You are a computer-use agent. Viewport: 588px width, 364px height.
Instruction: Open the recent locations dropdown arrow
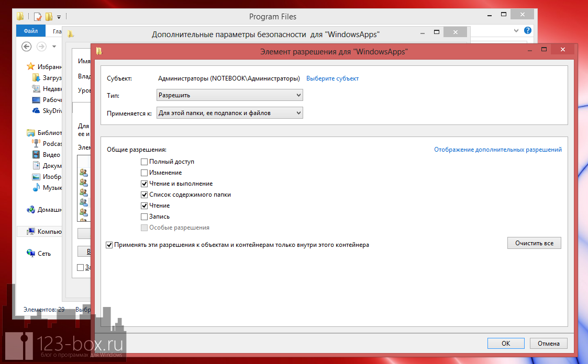54,47
